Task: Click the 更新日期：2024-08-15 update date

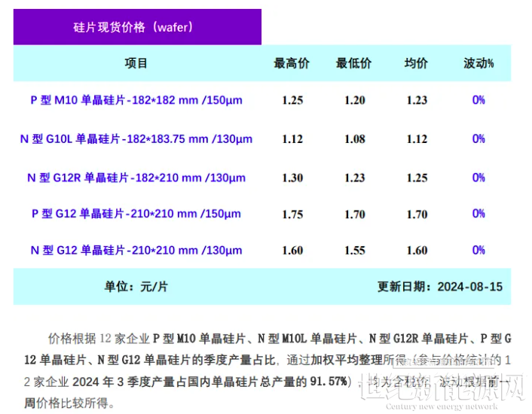Action: pos(440,287)
